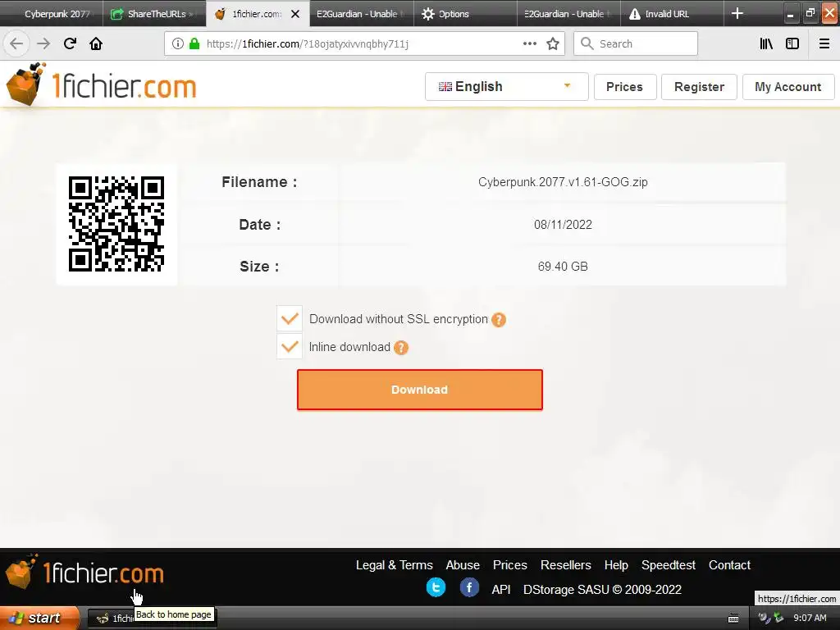Open the network tray icon
The width and height of the screenshot is (840, 630).
[778, 619]
